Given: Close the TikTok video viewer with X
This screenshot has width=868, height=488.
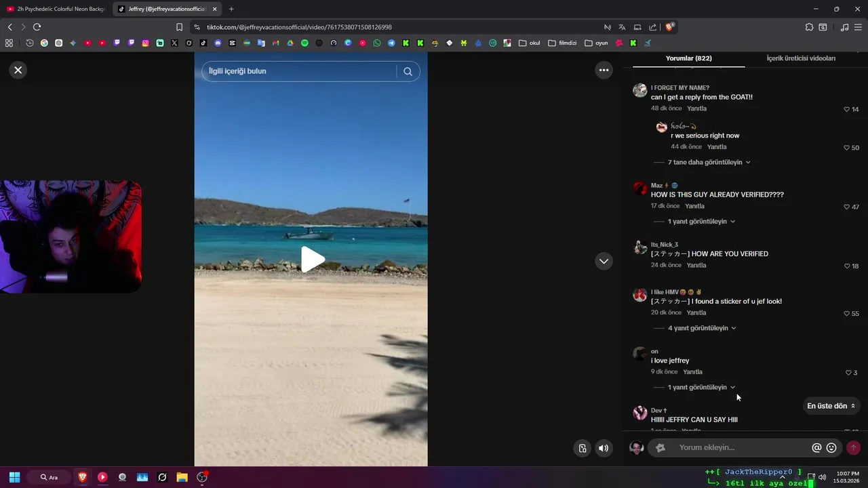Looking at the screenshot, I should click(18, 70).
